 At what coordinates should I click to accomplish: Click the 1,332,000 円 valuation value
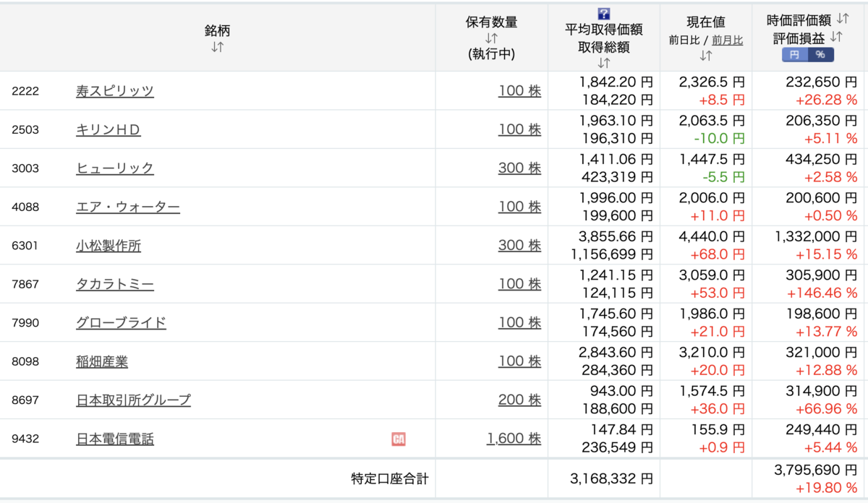[814, 236]
